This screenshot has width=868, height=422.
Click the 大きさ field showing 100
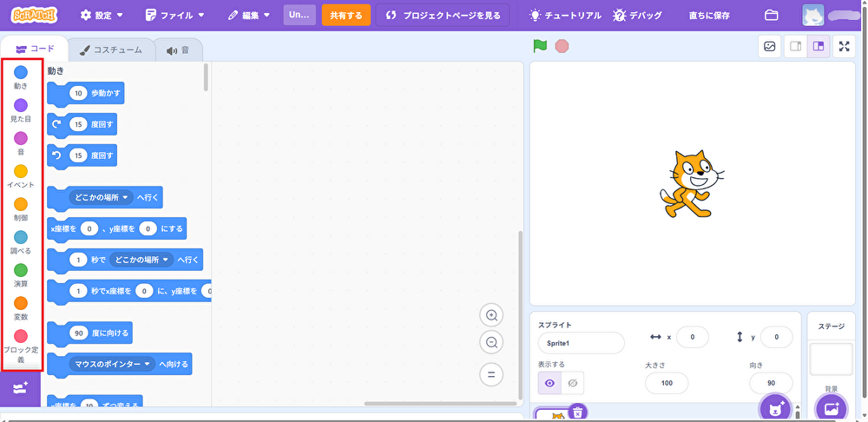[667, 383]
